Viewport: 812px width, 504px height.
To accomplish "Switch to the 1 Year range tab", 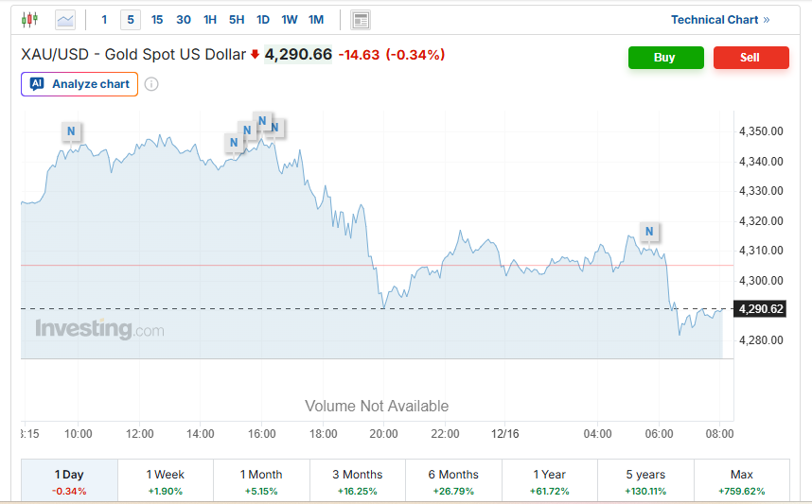I will (x=549, y=480).
